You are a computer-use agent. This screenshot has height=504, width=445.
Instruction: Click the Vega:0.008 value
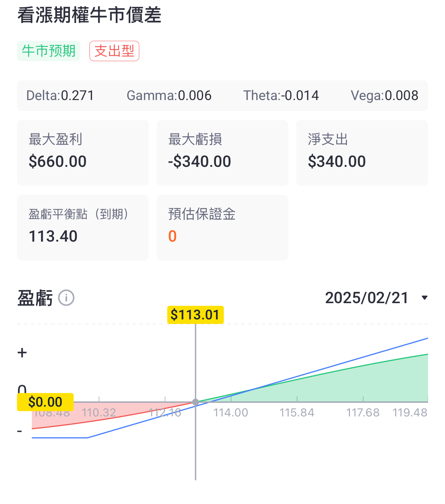385,96
